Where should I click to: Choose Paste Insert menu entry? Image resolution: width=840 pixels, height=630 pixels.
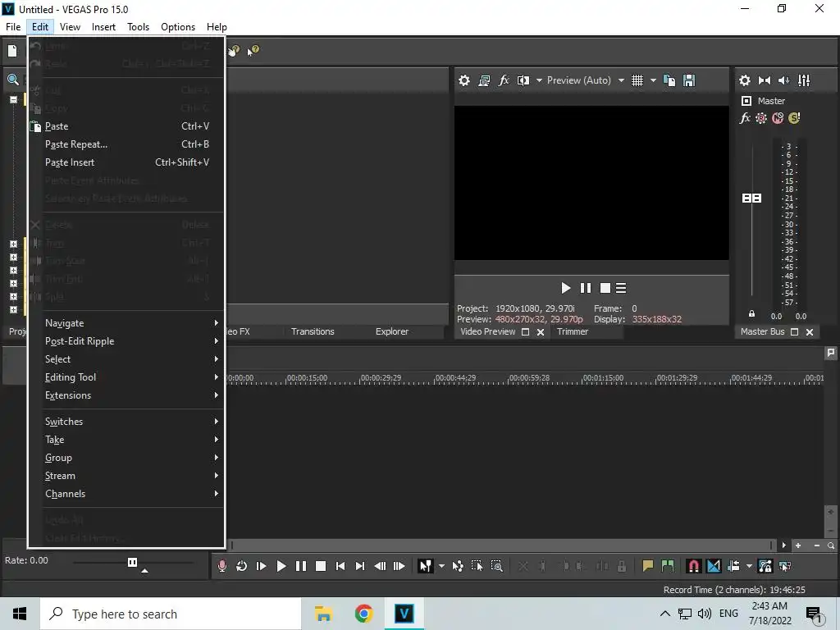coord(126,162)
